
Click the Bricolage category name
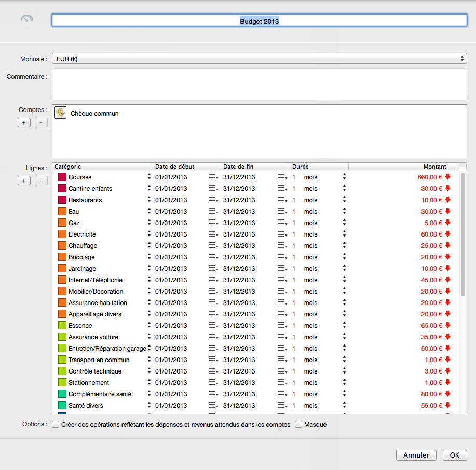pos(81,257)
